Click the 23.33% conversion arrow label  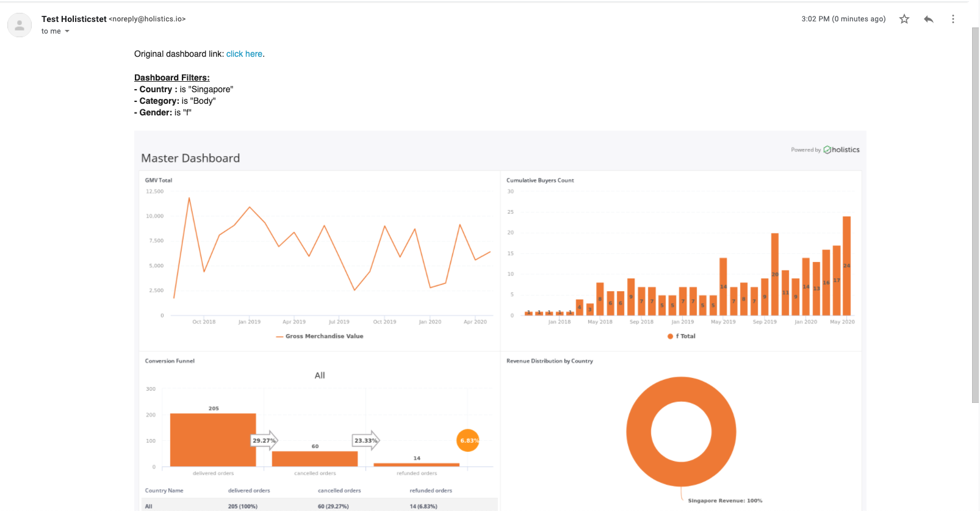(x=366, y=440)
